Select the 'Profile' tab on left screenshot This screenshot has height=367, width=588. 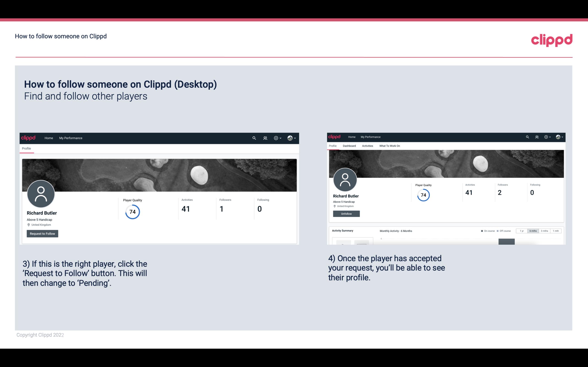tap(26, 148)
